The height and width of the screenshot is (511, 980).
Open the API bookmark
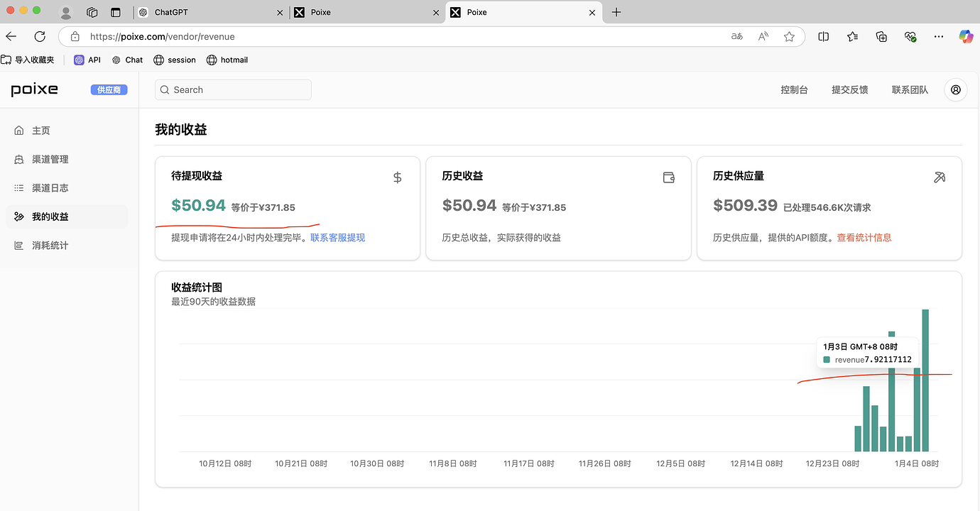tap(87, 60)
